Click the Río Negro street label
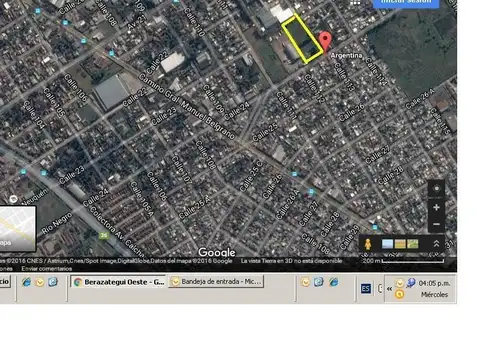 [x=56, y=223]
